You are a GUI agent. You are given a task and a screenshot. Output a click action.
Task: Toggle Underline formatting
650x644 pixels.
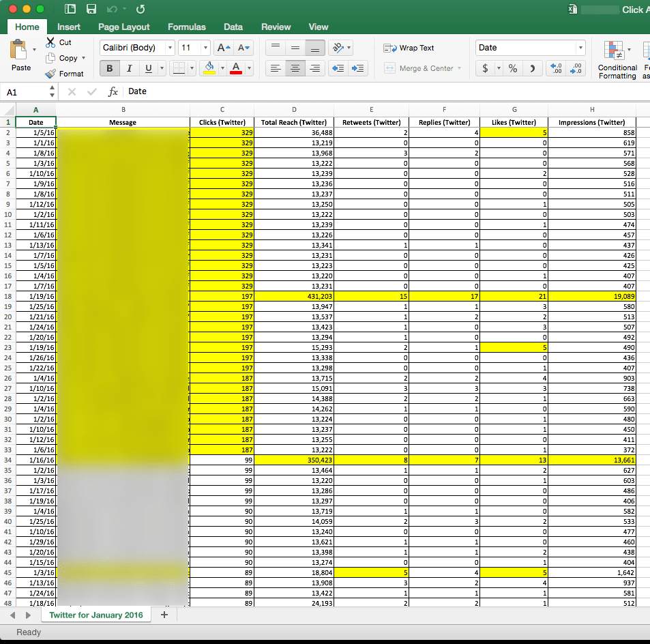click(149, 68)
